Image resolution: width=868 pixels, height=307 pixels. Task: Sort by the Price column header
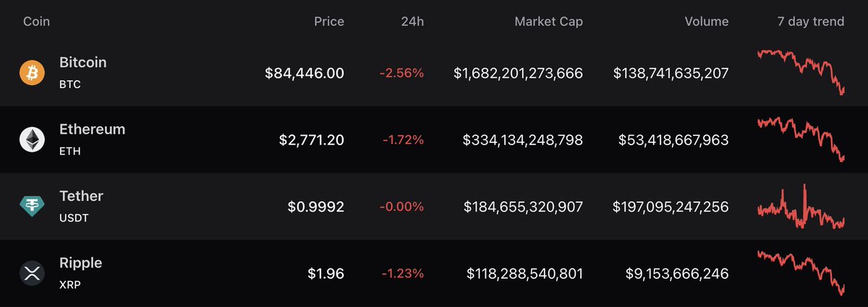click(328, 22)
